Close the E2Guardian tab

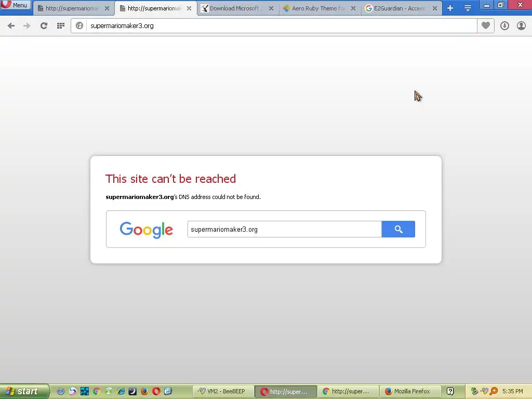[x=435, y=8]
